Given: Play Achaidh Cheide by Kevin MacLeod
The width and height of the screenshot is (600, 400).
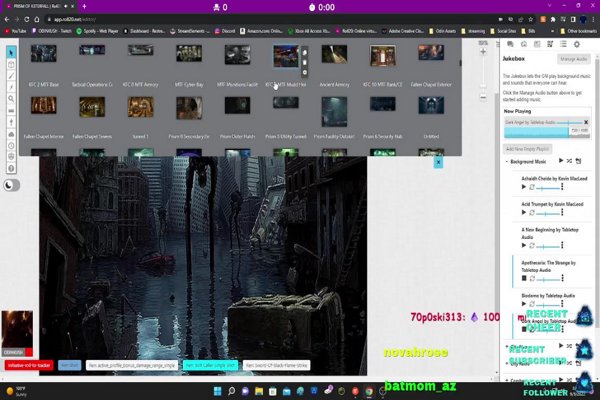Looking at the screenshot, I should point(524,187).
